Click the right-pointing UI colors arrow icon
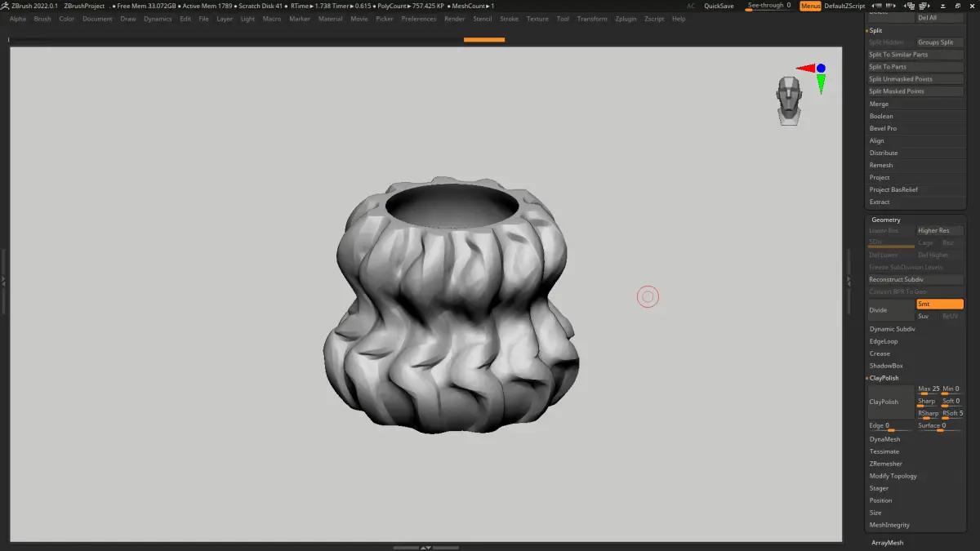Image resolution: width=980 pixels, height=551 pixels. click(891, 6)
